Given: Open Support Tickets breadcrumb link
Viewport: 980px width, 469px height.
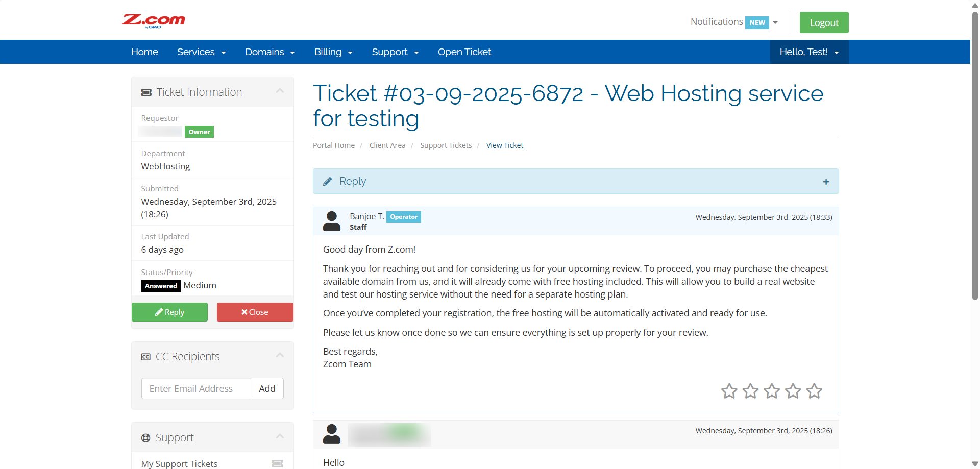Looking at the screenshot, I should 446,145.
